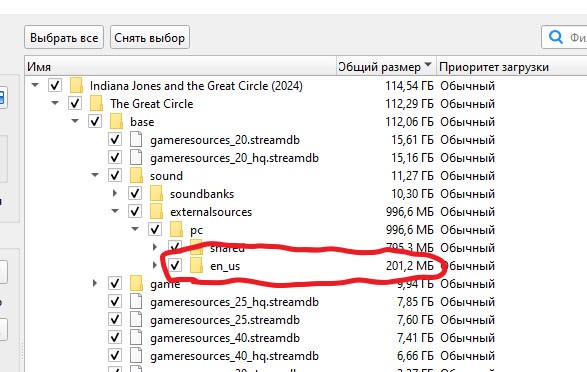Viewport: 587px width, 372px height.
Task: Click gameresources_40_hq.streamdb file icon
Action: (x=136, y=355)
